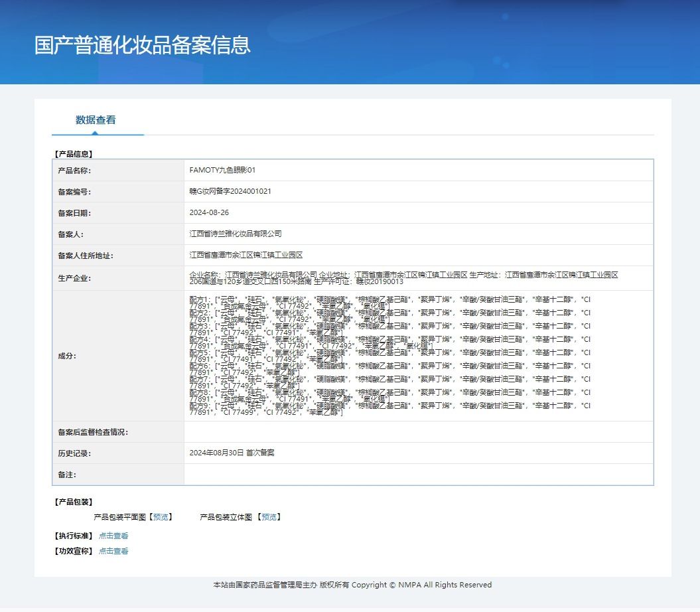Select filing number 赣G妆网备字2024001021
The width and height of the screenshot is (700, 612).
[x=230, y=191]
